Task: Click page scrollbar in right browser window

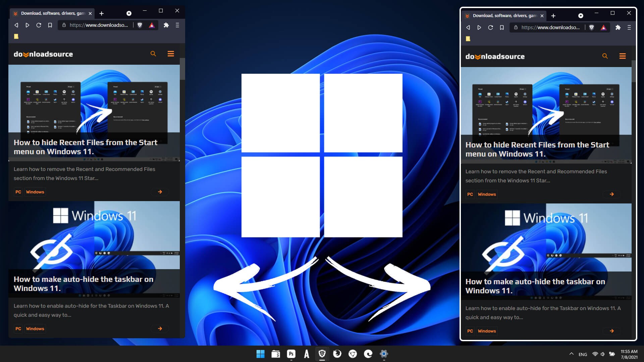Action: pyautogui.click(x=634, y=71)
